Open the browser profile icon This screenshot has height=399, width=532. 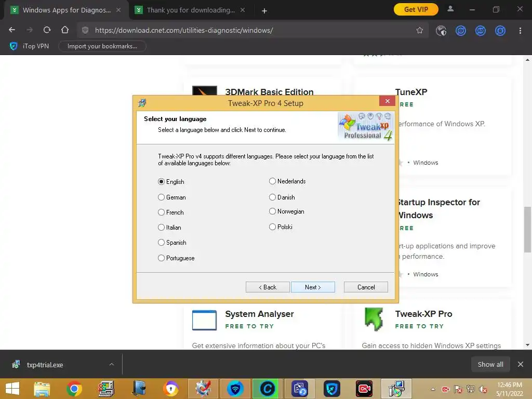pyautogui.click(x=450, y=9)
